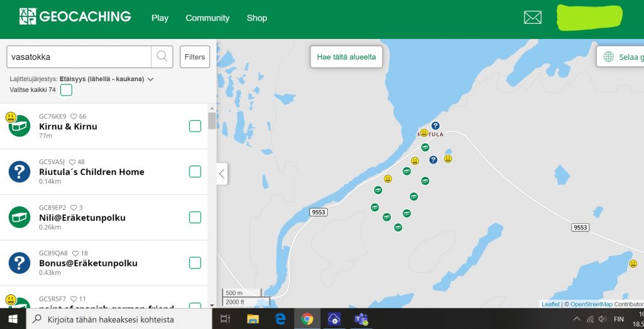Select the blue mystery marker between two smiley markers

click(433, 160)
